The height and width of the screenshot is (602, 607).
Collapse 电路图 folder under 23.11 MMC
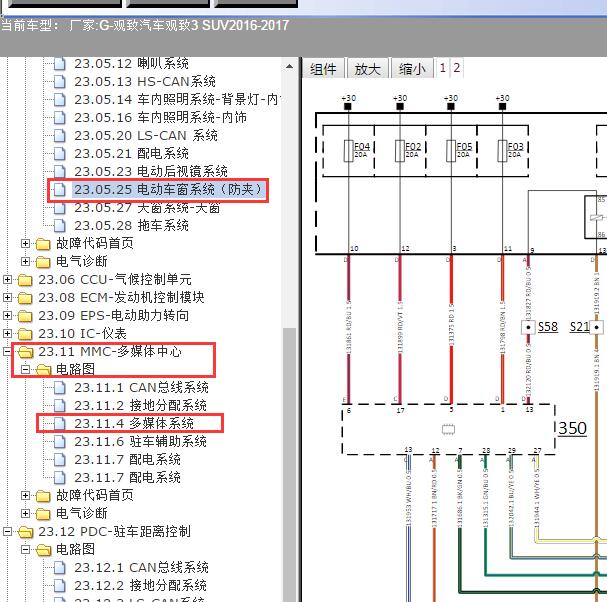(x=26, y=369)
